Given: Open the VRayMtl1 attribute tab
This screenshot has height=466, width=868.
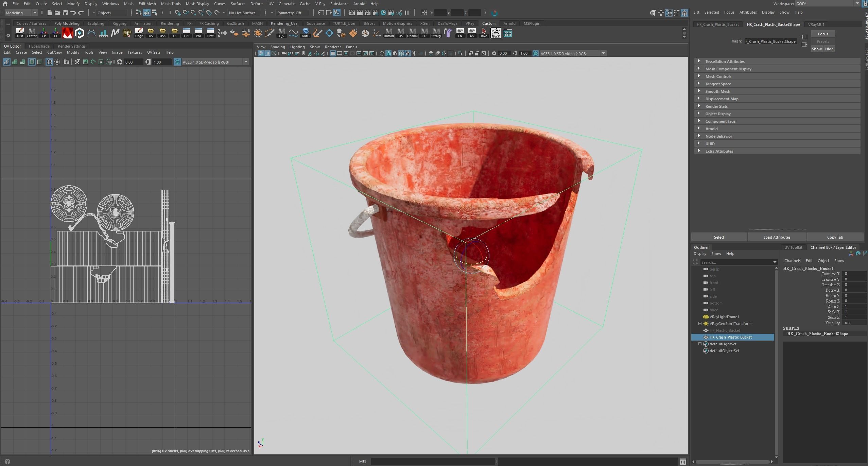Looking at the screenshot, I should [x=816, y=24].
